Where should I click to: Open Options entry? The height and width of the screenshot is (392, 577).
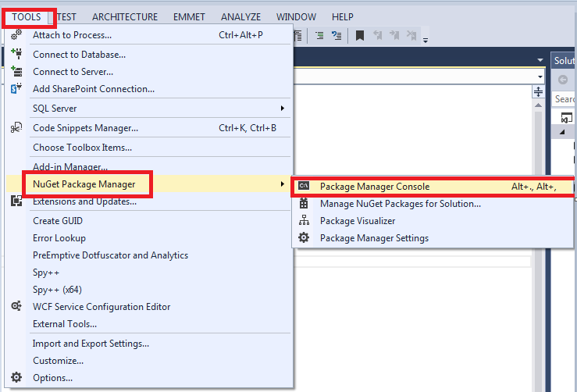tap(149, 378)
